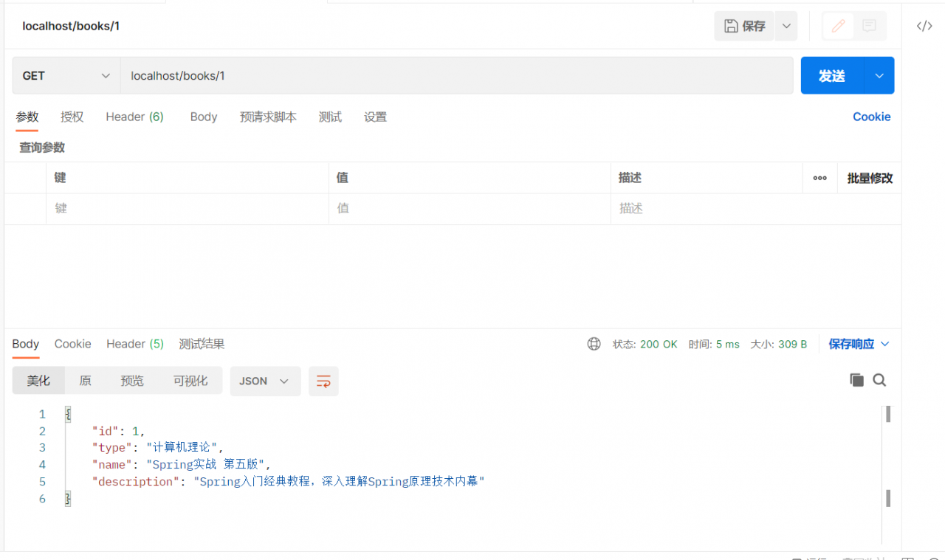Open the Header (5) response tab
The width and height of the screenshot is (945, 560).
click(135, 344)
